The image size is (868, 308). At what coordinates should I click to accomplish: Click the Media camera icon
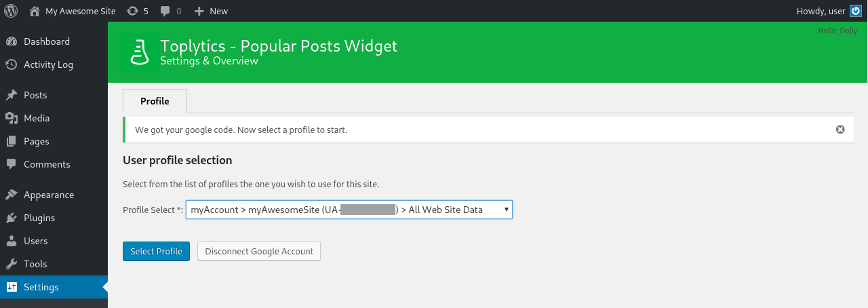click(x=12, y=118)
